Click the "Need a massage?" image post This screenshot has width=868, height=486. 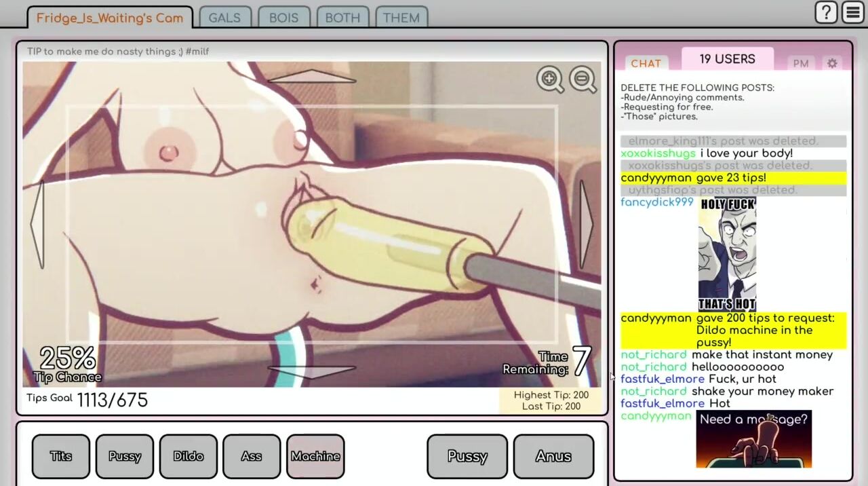pyautogui.click(x=753, y=438)
